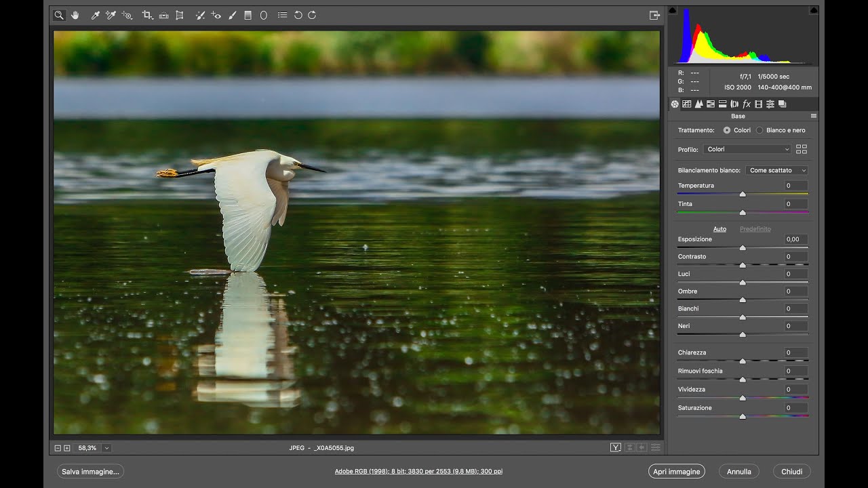Toggle before/after preview Y icon
Image resolution: width=868 pixels, height=488 pixels.
(x=616, y=447)
